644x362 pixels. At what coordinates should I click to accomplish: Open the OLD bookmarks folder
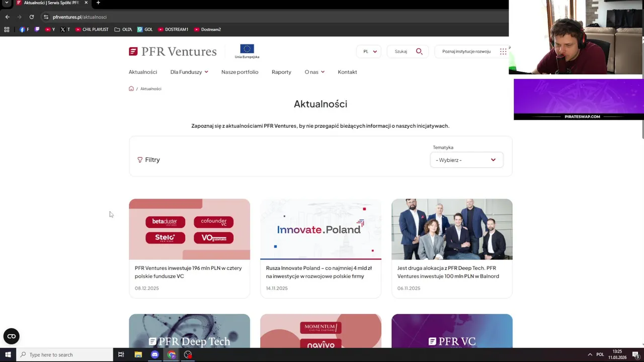[x=123, y=29]
